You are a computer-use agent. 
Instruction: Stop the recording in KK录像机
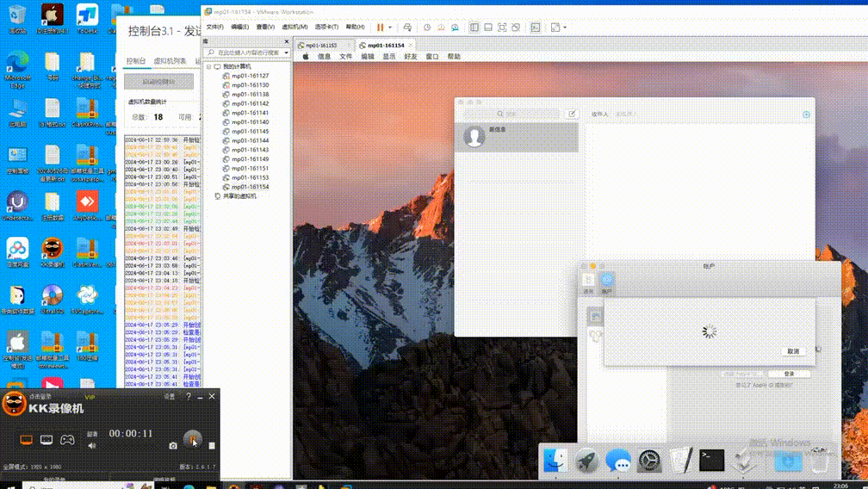pos(212,445)
